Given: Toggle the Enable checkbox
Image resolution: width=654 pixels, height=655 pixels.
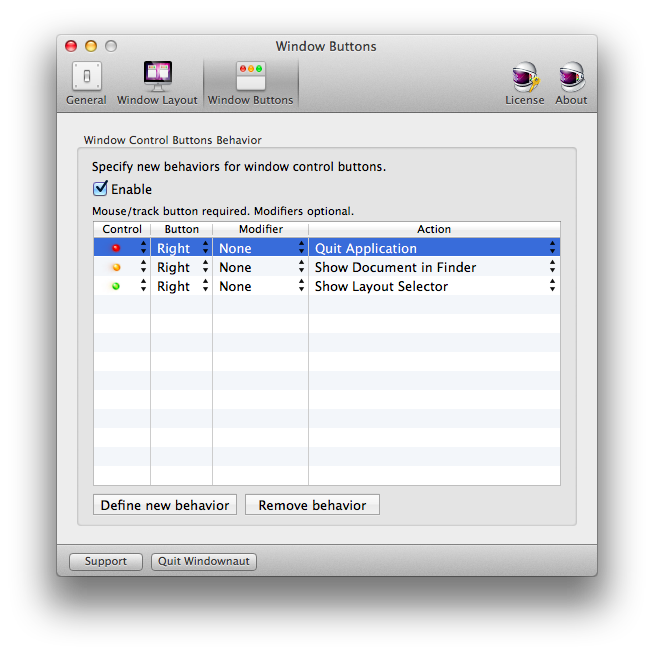Looking at the screenshot, I should 100,189.
